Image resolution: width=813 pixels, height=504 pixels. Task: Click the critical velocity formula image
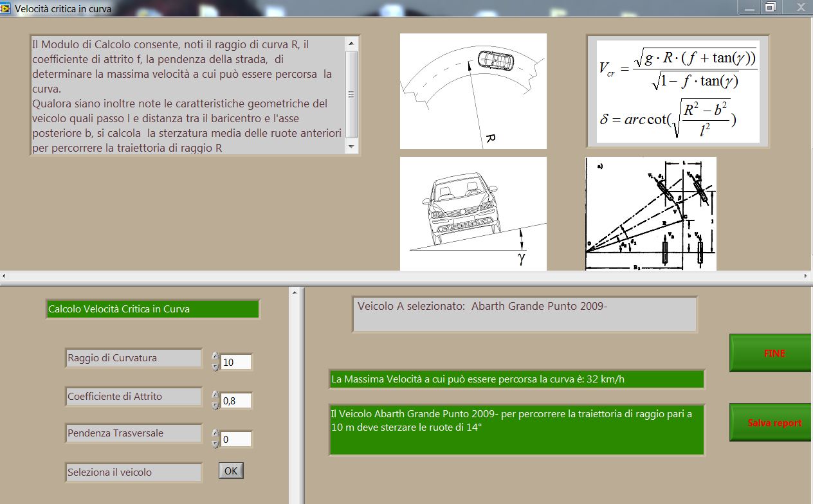click(x=677, y=91)
